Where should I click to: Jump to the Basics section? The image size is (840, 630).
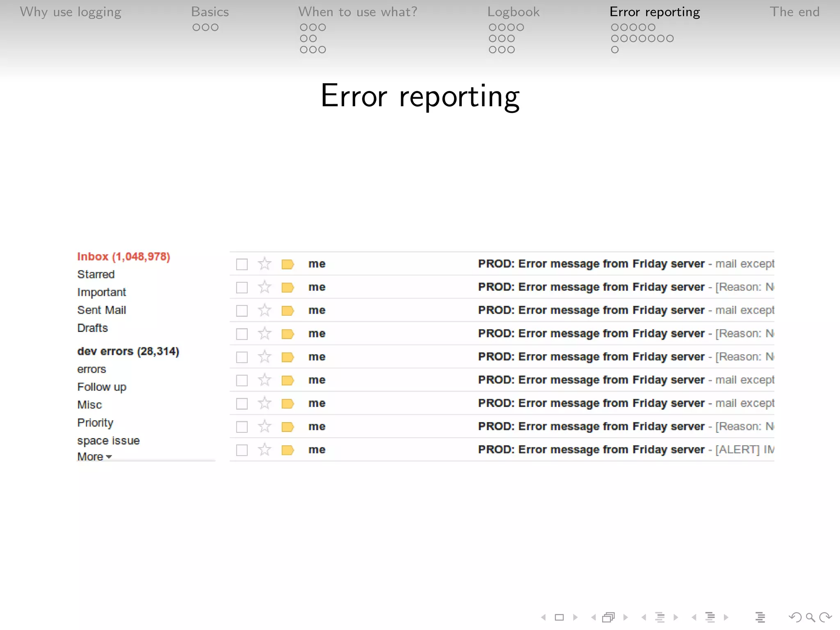click(210, 12)
